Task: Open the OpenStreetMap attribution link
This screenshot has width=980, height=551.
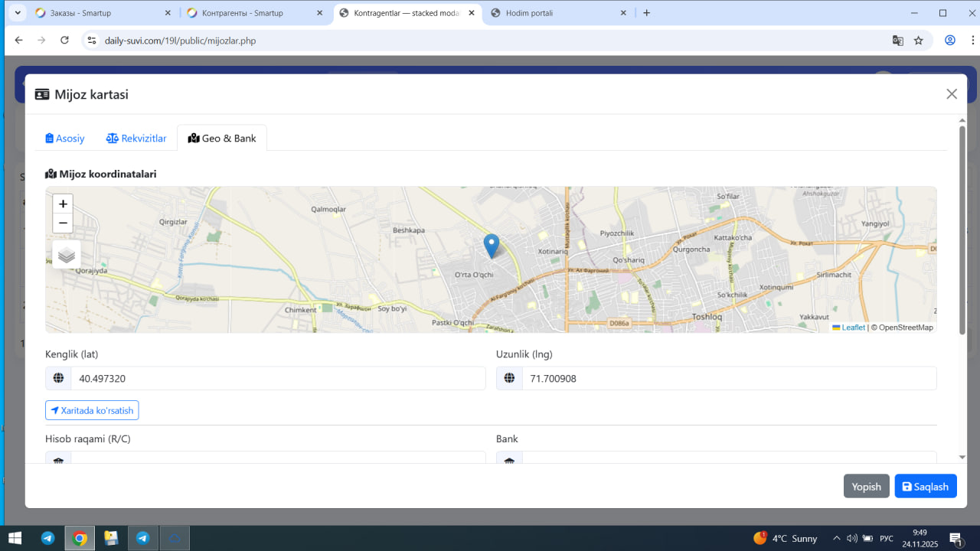Action: tap(906, 328)
